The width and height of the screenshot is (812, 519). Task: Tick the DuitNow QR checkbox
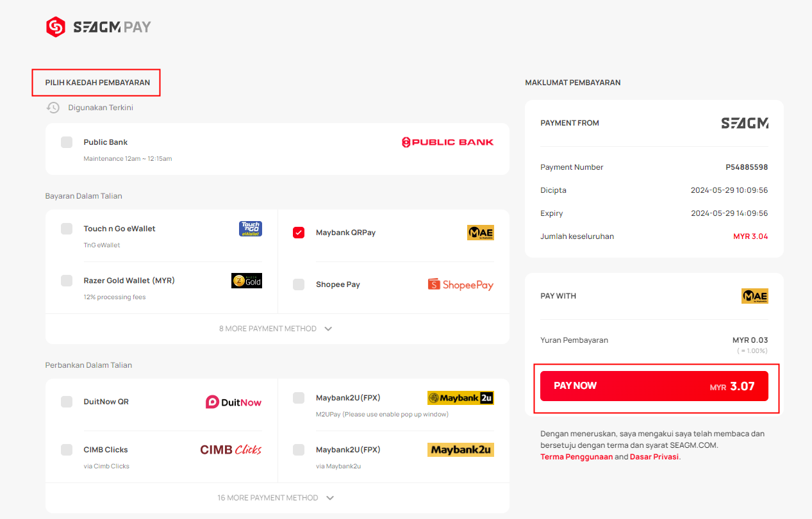tap(67, 402)
